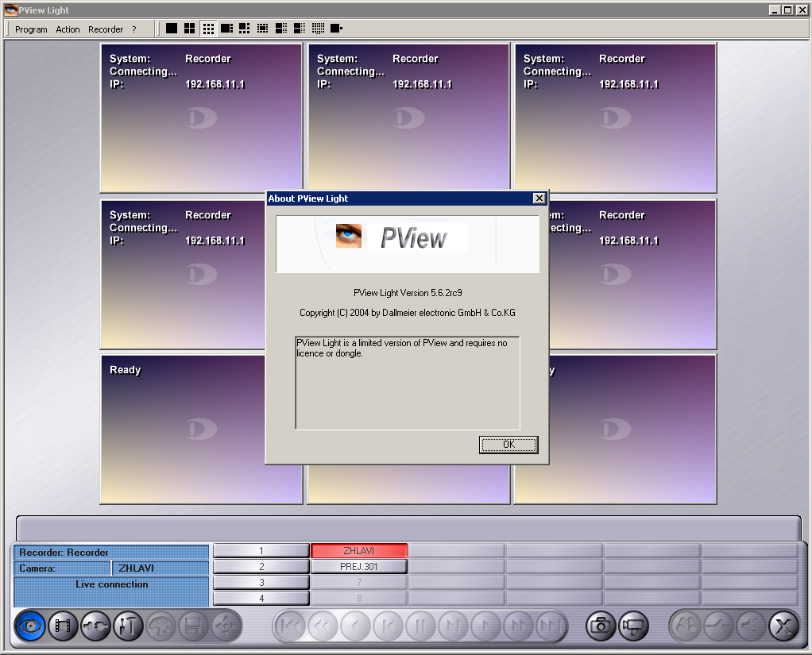Select the single-camera full view layout
This screenshot has height=655, width=812.
point(172,29)
